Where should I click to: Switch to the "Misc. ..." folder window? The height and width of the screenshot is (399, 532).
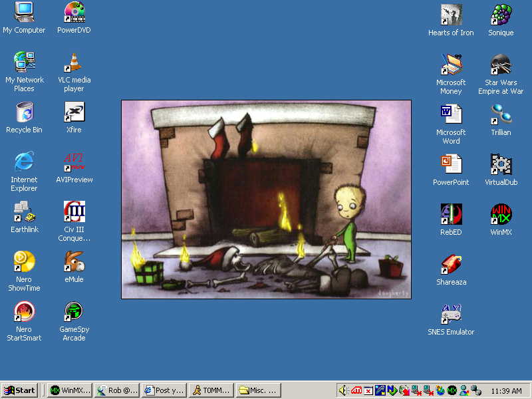point(259,390)
